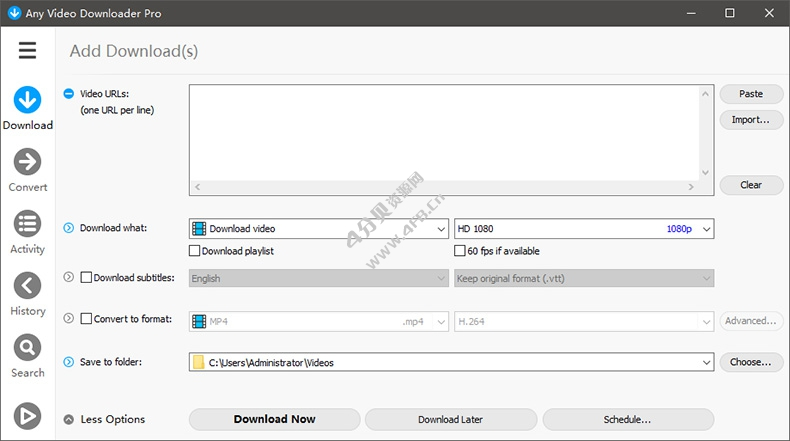790x441 pixels.
Task: Open the hamburger menu icon
Action: [27, 51]
